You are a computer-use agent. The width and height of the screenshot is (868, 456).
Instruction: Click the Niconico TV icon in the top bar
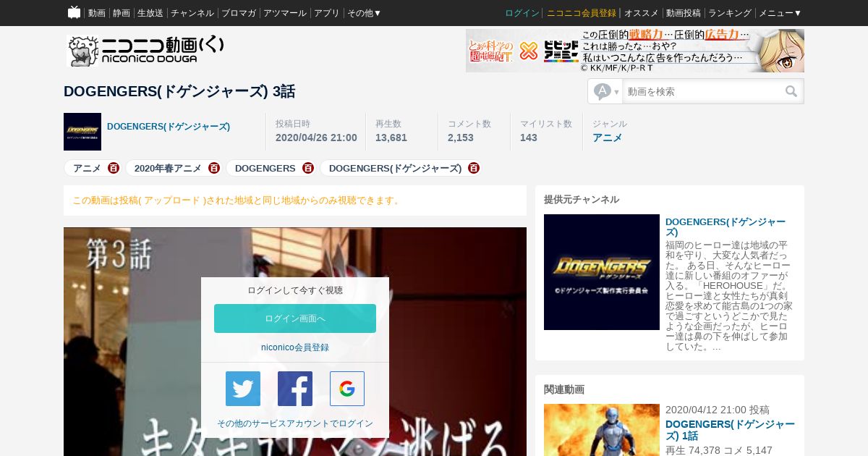click(x=74, y=12)
